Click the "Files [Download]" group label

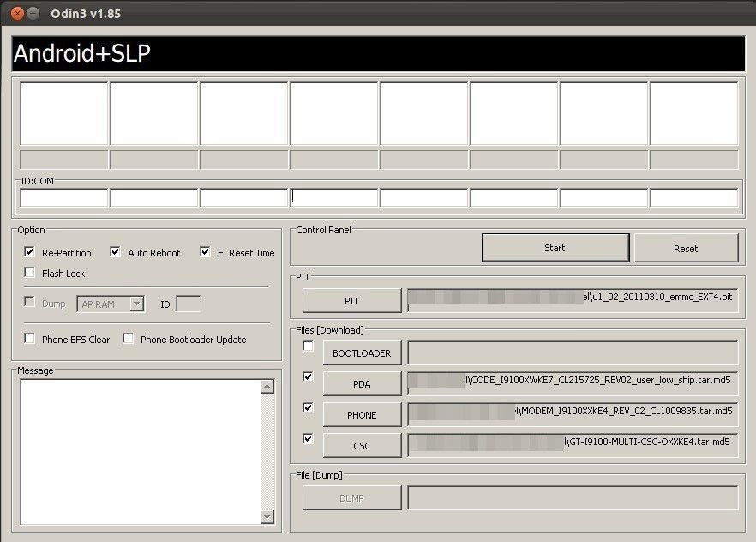click(x=330, y=330)
